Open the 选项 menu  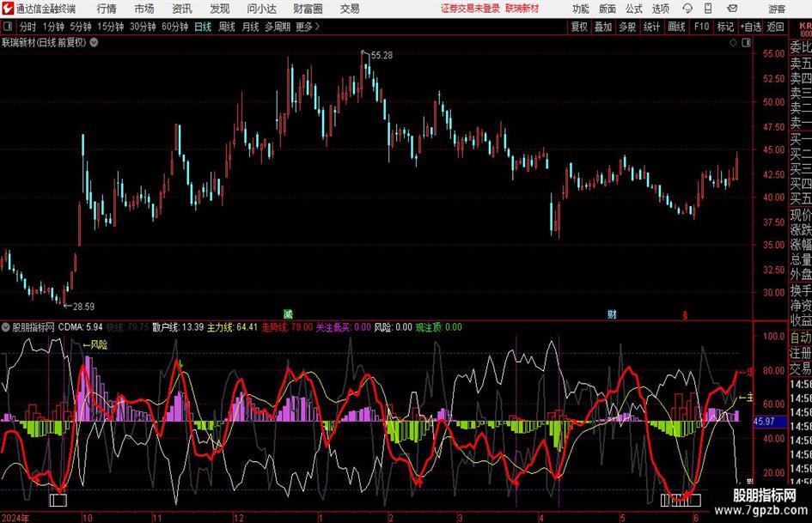[x=660, y=9]
